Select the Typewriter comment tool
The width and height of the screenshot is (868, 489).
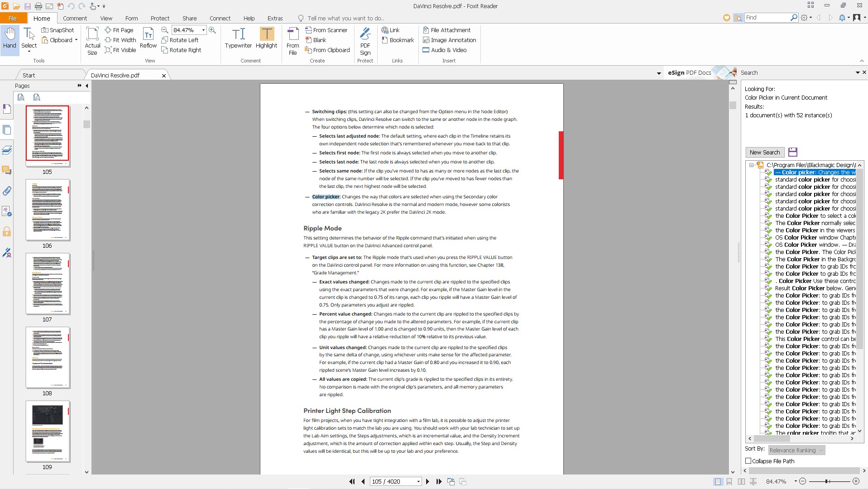pos(238,38)
